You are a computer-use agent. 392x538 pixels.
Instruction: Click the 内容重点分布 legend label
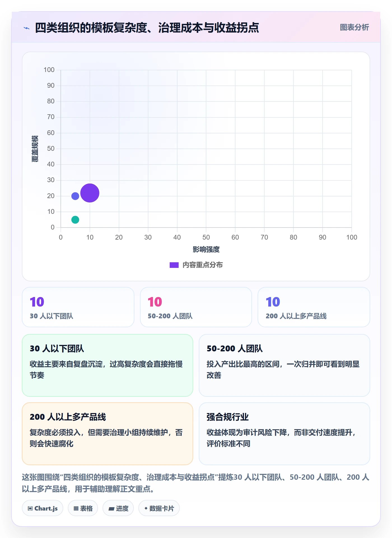[202, 265]
